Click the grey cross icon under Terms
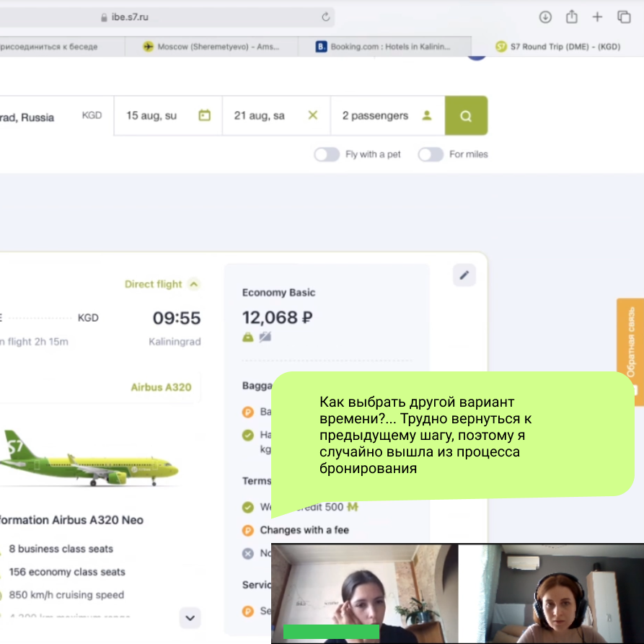 pos(247,554)
